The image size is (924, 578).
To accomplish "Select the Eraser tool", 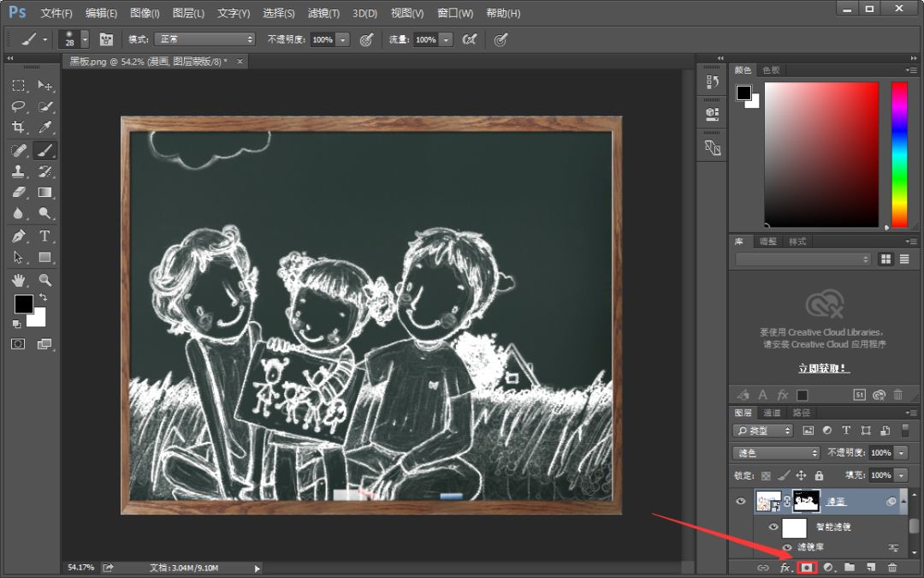I will coord(18,193).
